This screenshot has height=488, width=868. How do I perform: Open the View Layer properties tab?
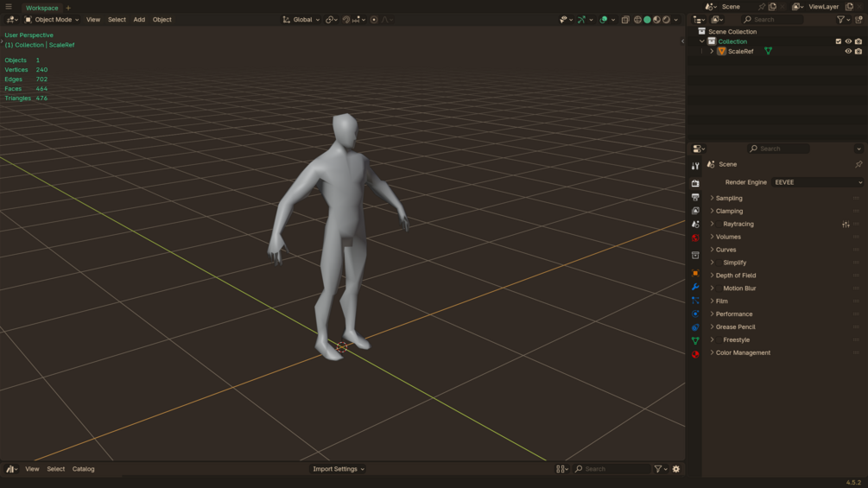(x=695, y=211)
